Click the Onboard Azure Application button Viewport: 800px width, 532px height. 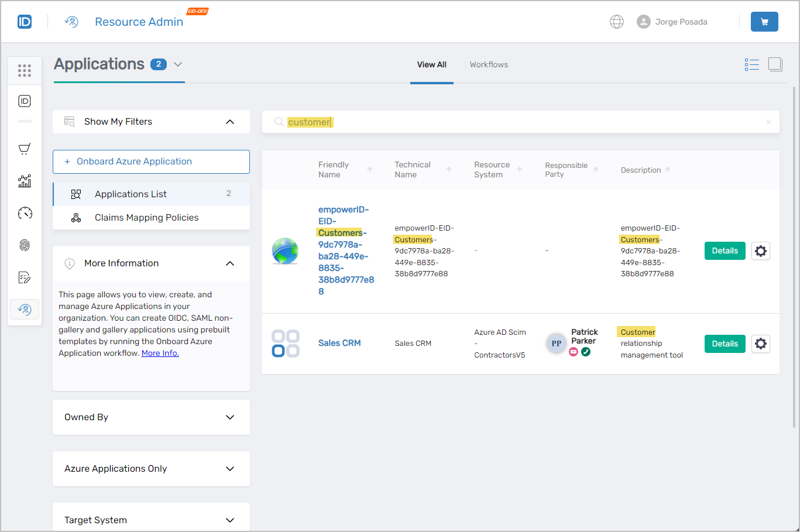click(151, 162)
